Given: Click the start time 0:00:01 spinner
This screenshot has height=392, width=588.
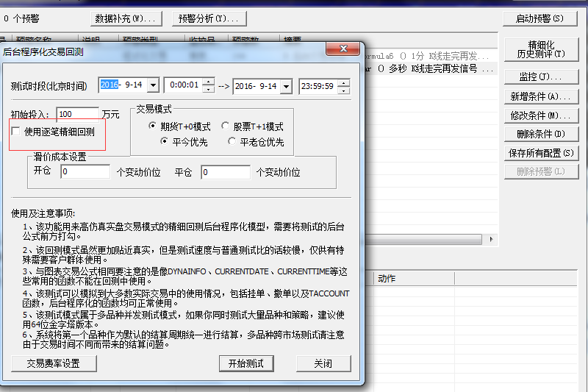Looking at the screenshot, I should pos(209,85).
